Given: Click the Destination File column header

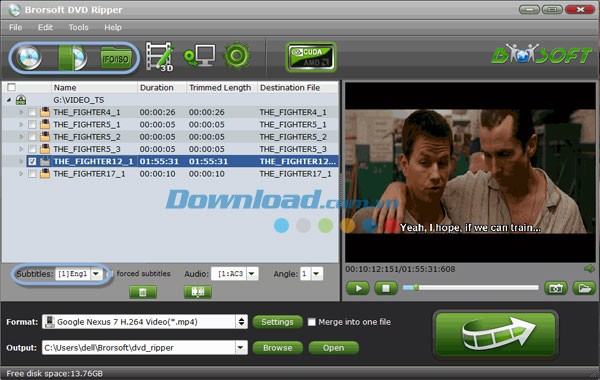Looking at the screenshot, I should (298, 88).
